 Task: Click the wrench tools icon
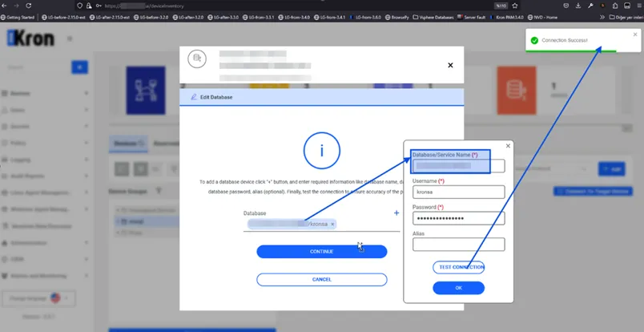point(590,6)
